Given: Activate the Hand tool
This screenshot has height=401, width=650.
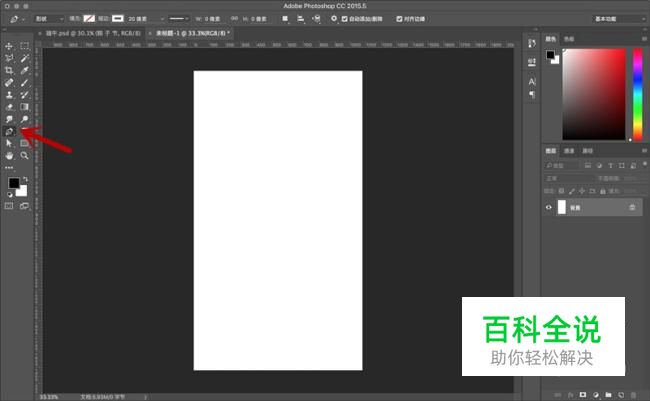Looking at the screenshot, I should click(x=9, y=156).
